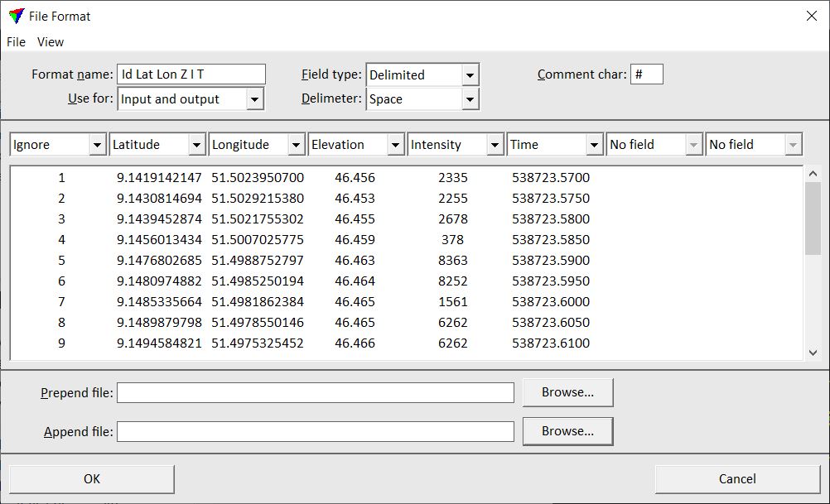
Task: Open the Elevation column dropdown
Action: point(396,143)
